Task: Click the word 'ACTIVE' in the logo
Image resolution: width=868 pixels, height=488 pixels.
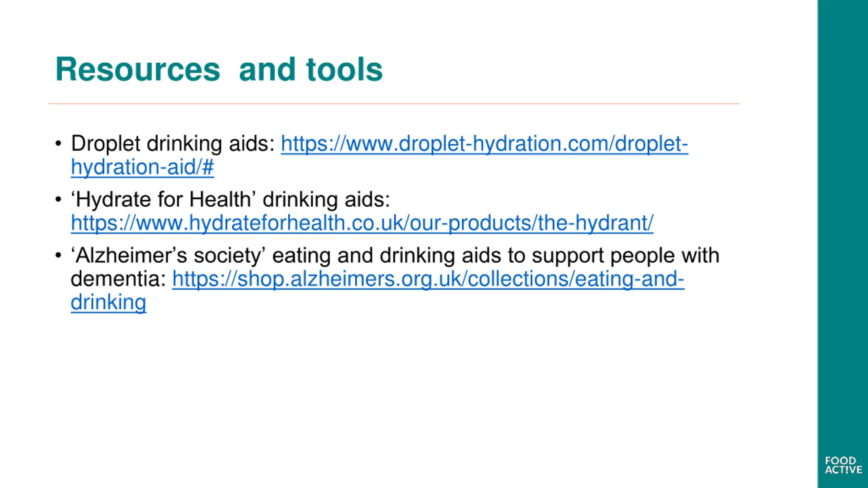Action: [x=844, y=470]
